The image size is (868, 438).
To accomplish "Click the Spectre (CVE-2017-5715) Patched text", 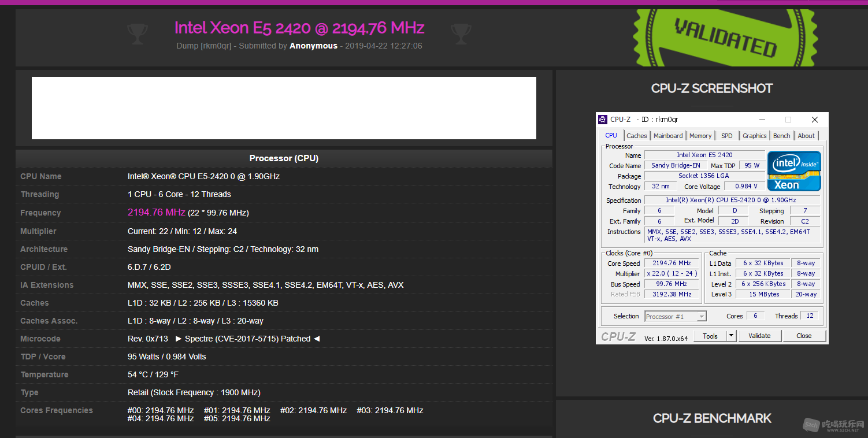I will [x=247, y=339].
